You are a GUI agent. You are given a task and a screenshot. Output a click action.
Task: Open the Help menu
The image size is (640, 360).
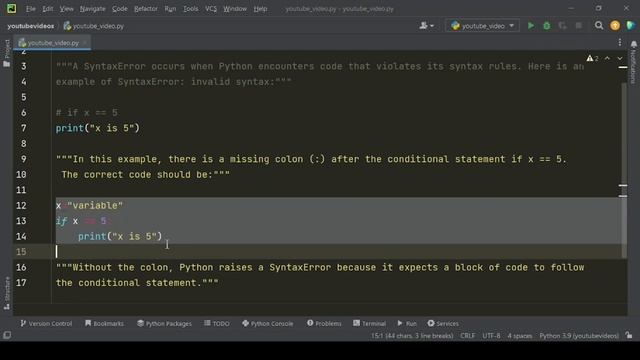point(260,9)
